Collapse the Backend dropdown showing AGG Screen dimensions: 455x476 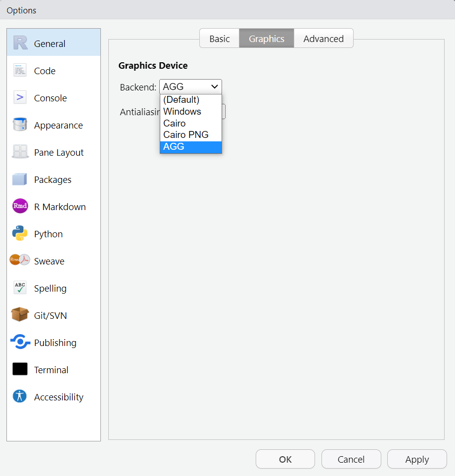(x=190, y=87)
